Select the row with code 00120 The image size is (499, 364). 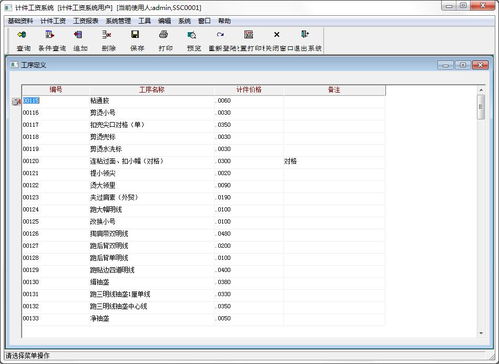203,161
